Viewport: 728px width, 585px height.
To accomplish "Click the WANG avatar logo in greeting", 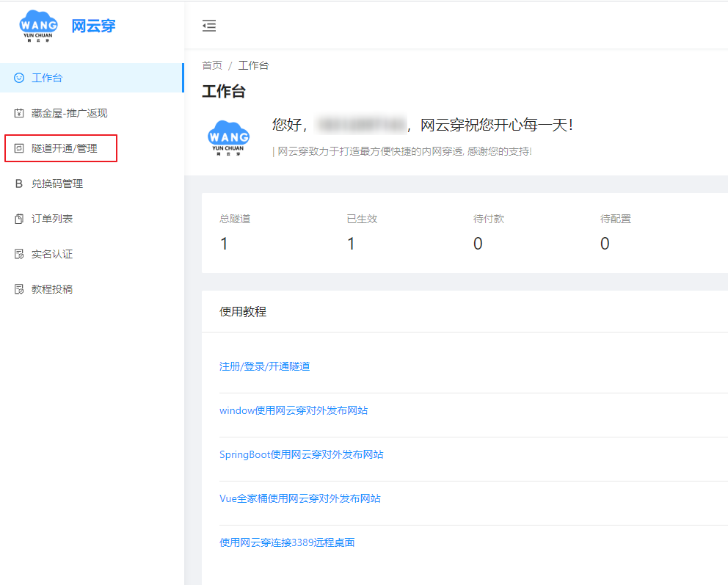I will coord(228,138).
